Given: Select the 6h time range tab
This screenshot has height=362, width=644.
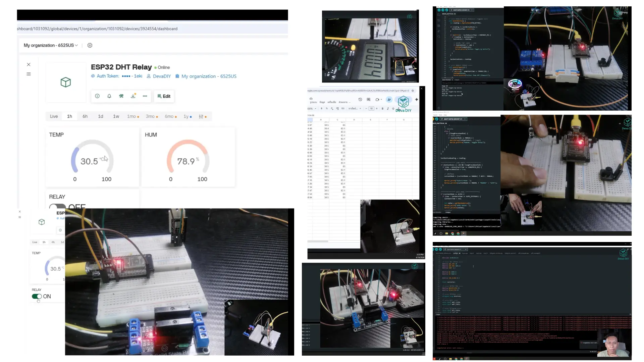Looking at the screenshot, I should click(85, 116).
